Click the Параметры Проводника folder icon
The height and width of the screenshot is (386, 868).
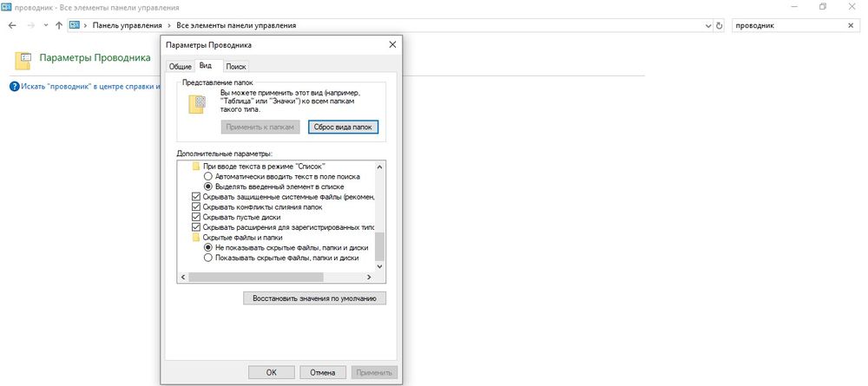click(23, 59)
